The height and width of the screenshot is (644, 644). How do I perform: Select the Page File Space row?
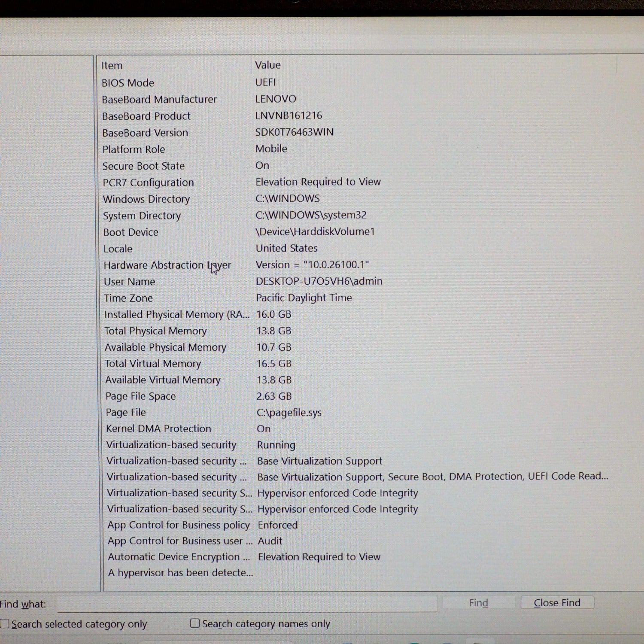(x=140, y=397)
